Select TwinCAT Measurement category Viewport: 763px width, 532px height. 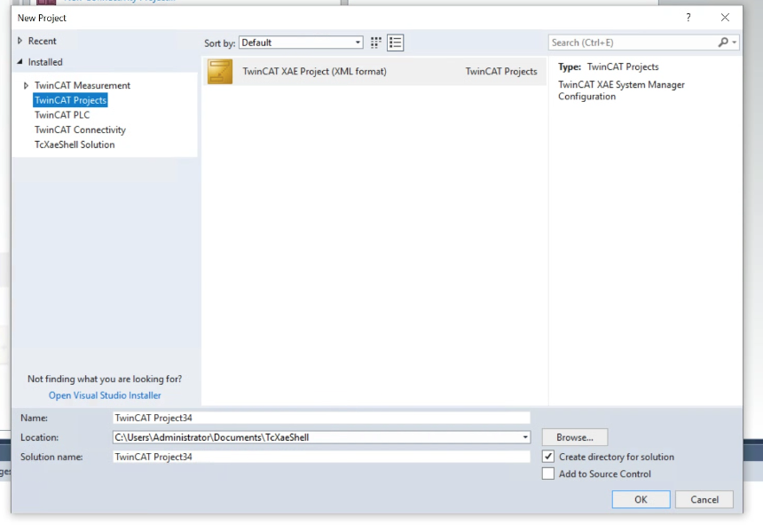pos(83,86)
